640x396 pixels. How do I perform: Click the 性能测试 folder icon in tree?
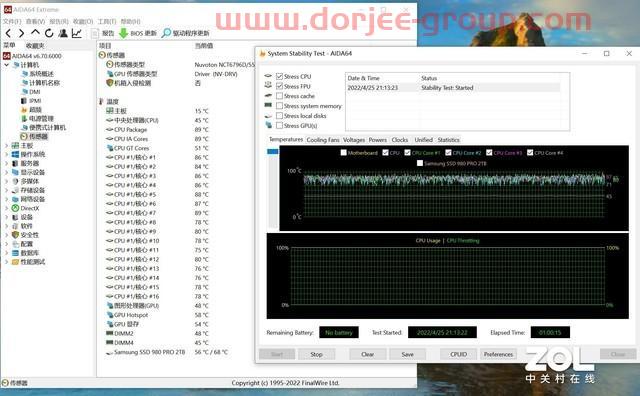16,262
